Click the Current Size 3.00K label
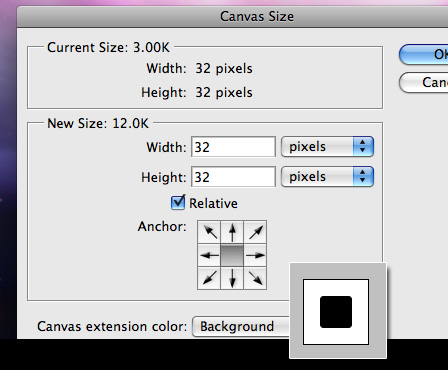Screen dimensions: 448x370 click(108, 47)
